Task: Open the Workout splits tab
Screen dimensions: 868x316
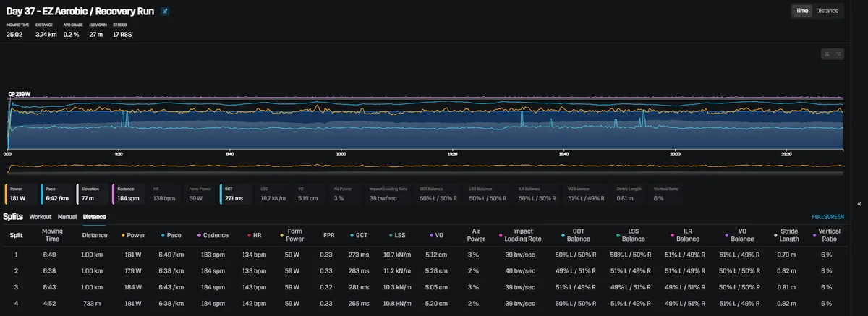Action: click(41, 216)
